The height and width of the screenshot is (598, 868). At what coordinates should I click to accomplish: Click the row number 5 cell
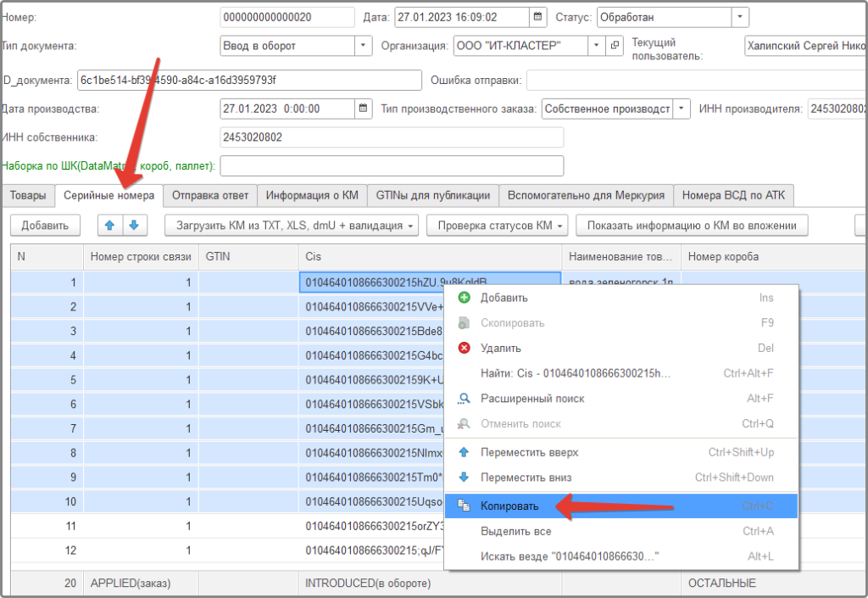[x=47, y=380]
